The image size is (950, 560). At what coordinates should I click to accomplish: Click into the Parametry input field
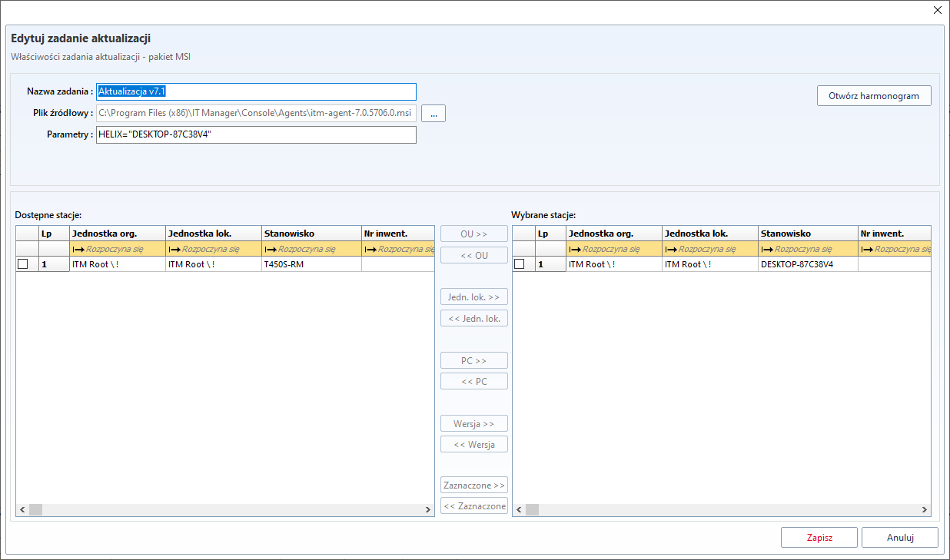pyautogui.click(x=256, y=135)
